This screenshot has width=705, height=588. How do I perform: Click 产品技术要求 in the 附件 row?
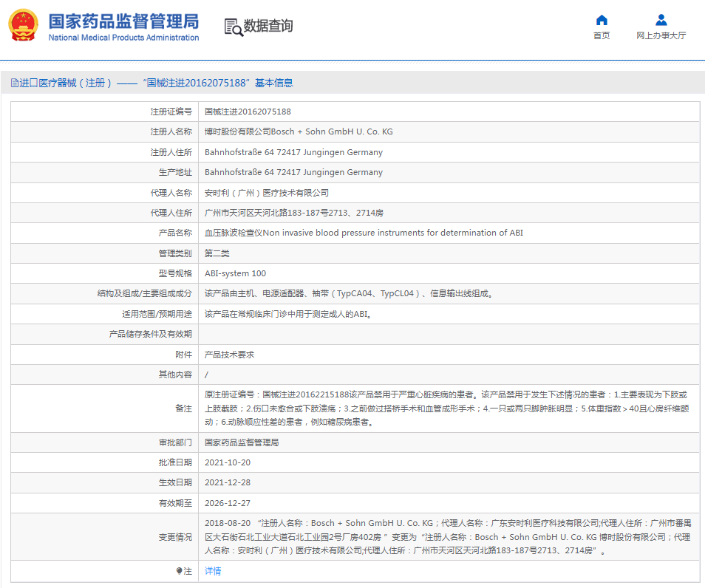point(229,355)
